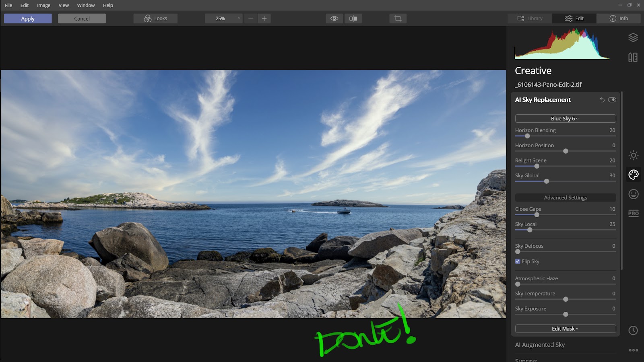Viewport: 644px width, 362px height.
Task: Select the Creative palette icon
Action: point(634,175)
